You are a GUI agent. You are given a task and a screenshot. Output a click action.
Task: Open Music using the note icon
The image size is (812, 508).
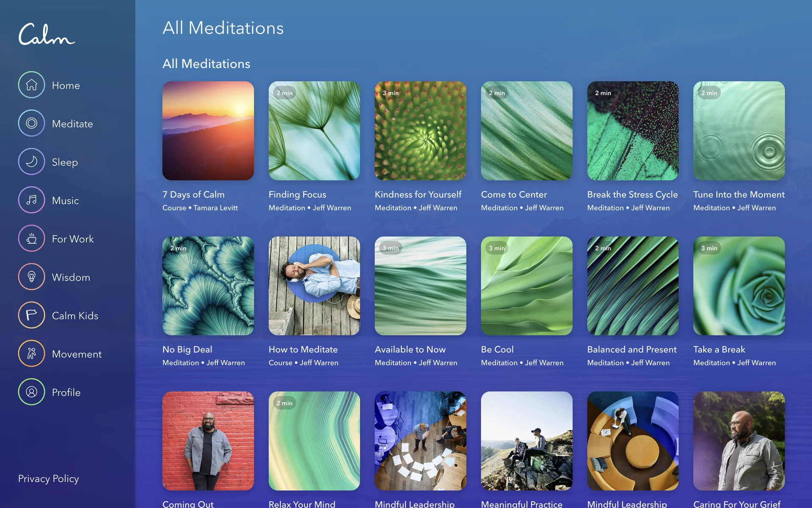[x=31, y=200]
